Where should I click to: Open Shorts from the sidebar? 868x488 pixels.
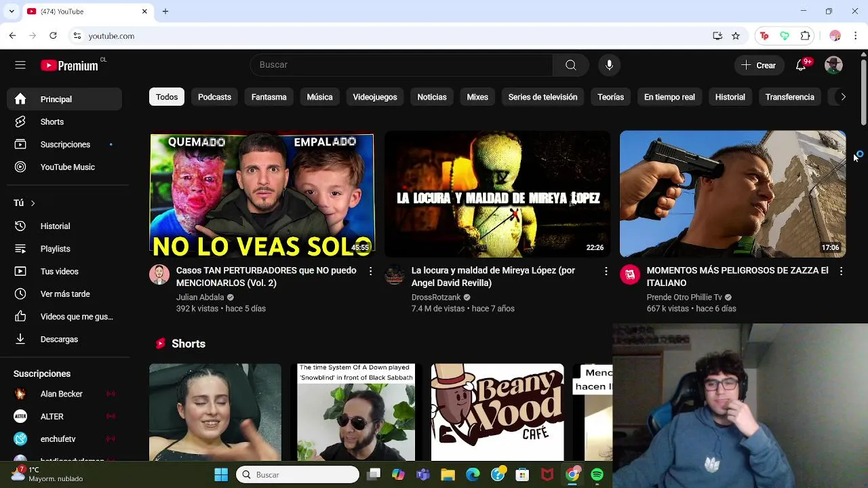(65, 122)
